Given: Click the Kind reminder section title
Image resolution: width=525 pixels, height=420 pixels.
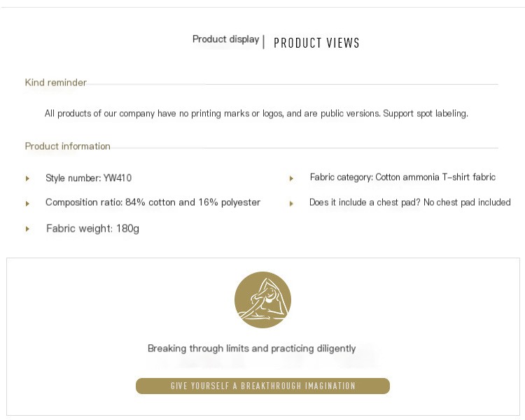Looking at the screenshot, I should tap(56, 83).
